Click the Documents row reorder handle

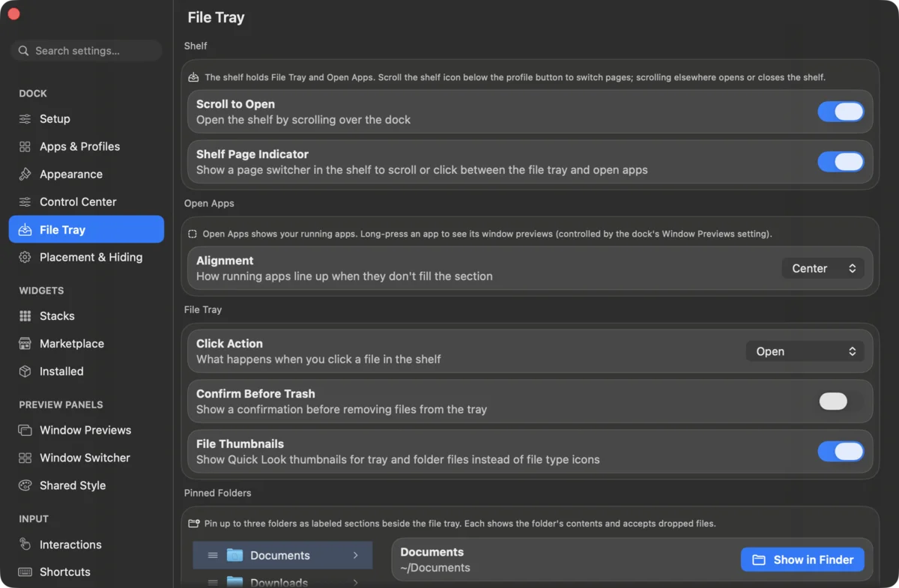[213, 555]
